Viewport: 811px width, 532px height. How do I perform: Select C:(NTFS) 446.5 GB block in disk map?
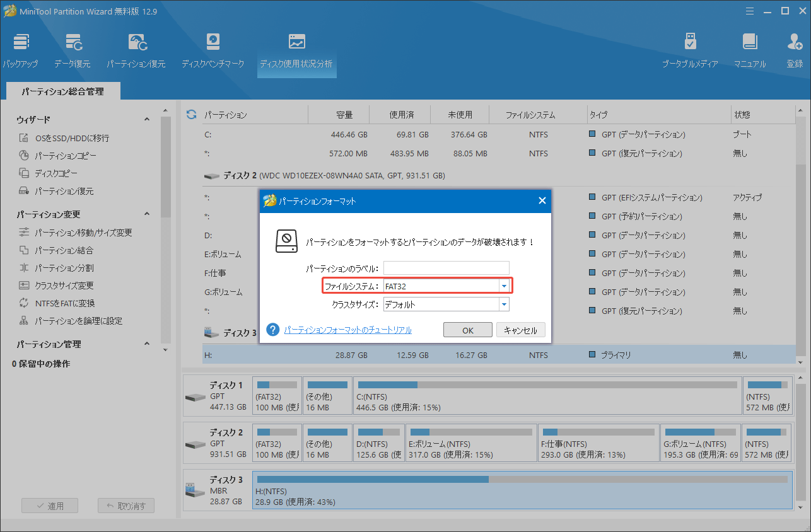click(546, 395)
